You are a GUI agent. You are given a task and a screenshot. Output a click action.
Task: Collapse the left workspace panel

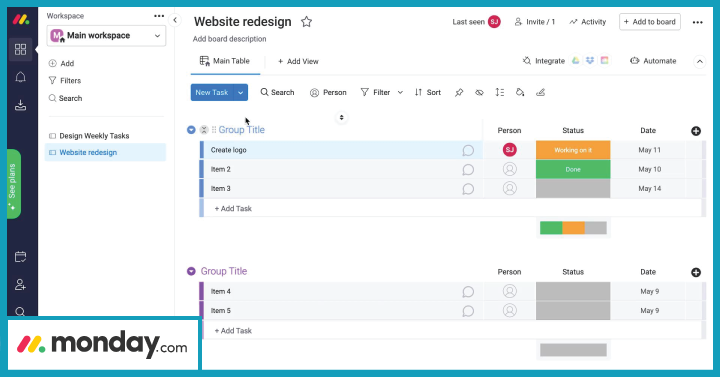[175, 20]
